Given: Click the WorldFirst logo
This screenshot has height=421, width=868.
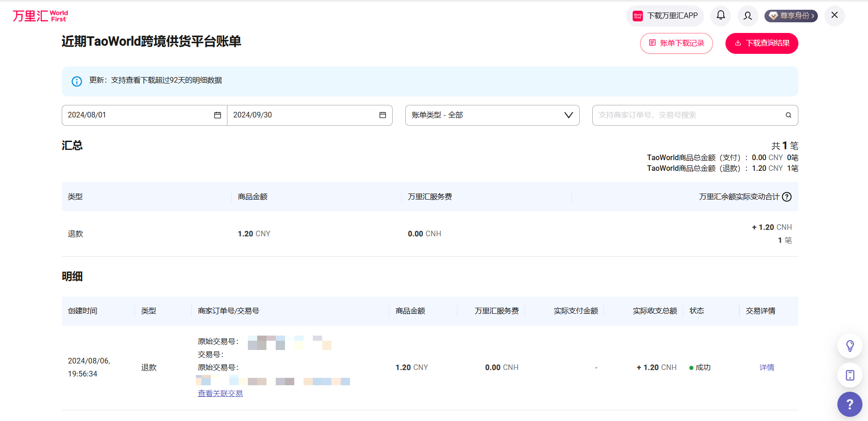Looking at the screenshot, I should pos(40,16).
